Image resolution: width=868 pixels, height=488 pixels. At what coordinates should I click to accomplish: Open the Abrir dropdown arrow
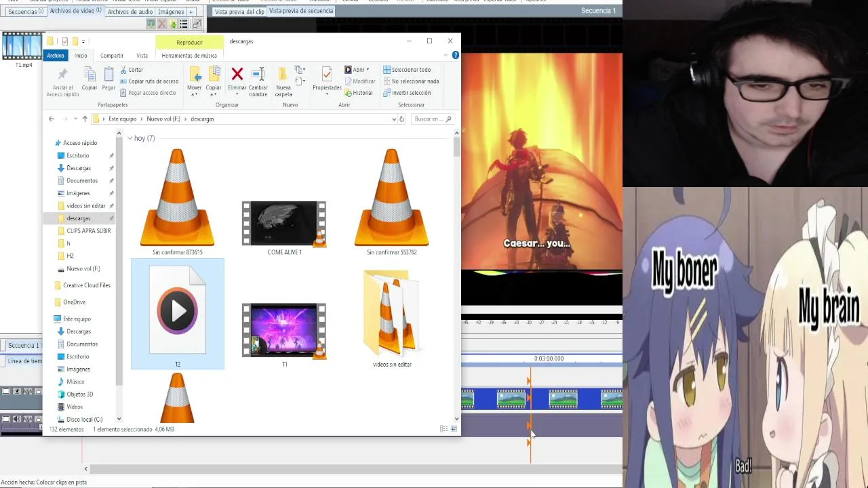(x=367, y=70)
